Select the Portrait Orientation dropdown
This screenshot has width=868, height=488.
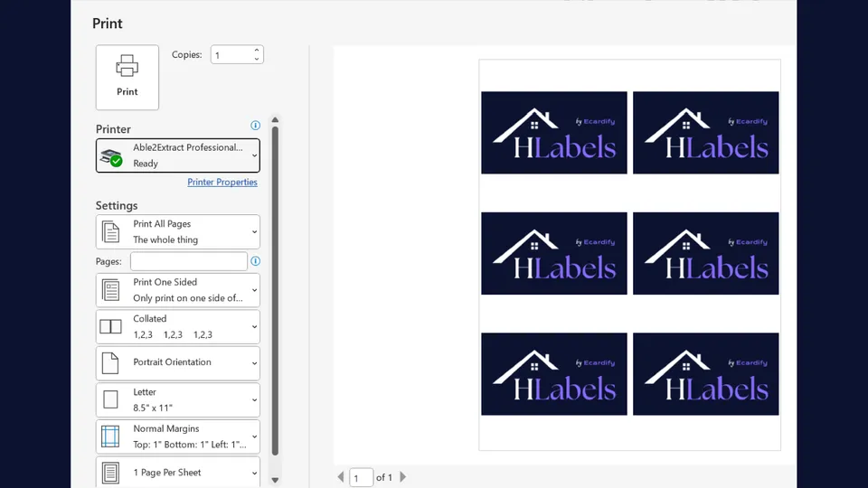178,362
